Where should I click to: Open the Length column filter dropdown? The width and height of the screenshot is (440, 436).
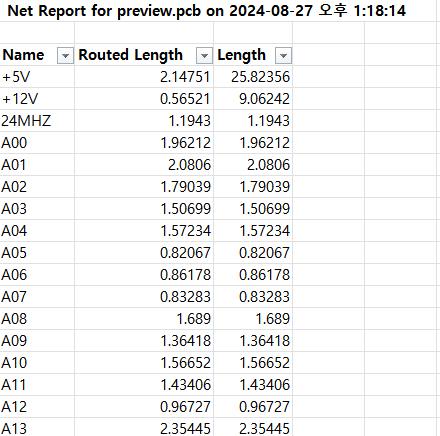283,55
